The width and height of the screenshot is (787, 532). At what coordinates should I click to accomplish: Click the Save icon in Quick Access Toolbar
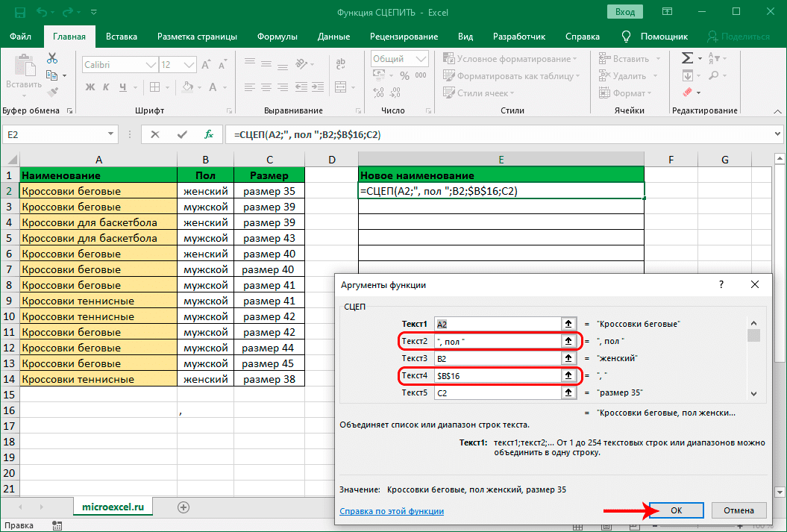[20, 13]
